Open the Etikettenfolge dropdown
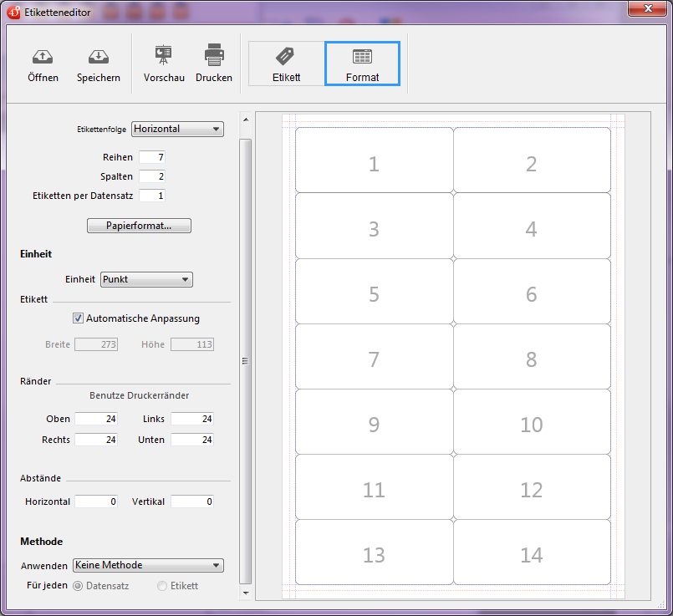The width and height of the screenshot is (673, 616). tap(177, 129)
